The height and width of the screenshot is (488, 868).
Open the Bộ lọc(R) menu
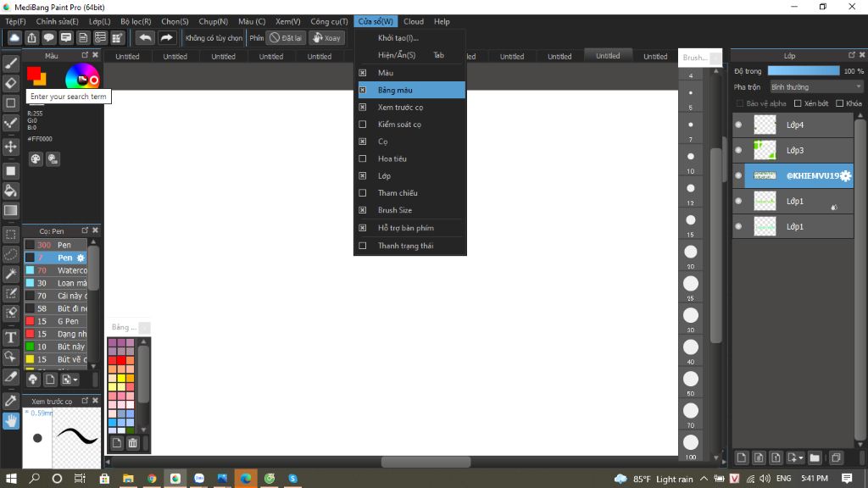click(x=136, y=21)
